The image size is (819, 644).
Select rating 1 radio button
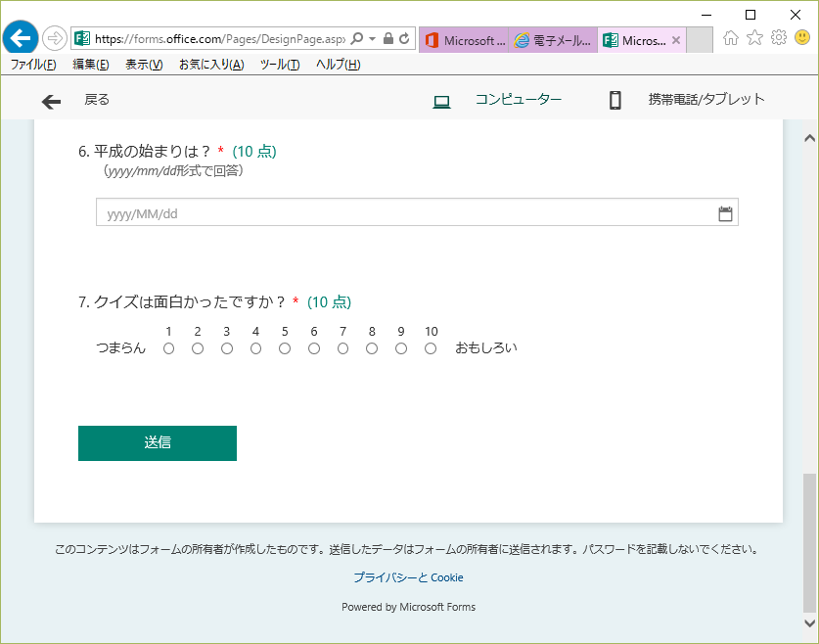pyautogui.click(x=168, y=348)
